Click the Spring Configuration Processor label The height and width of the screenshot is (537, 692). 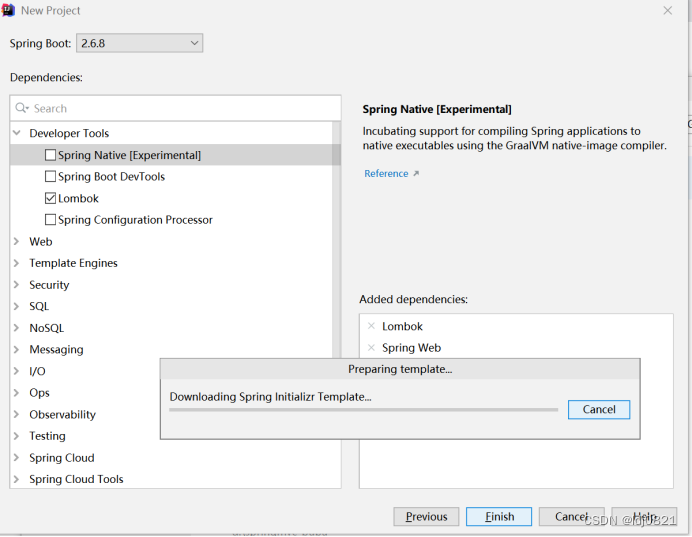coord(135,220)
